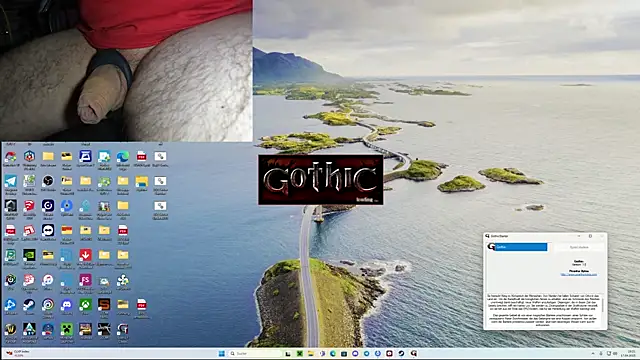Open the Minecraft Launcher shortcut

pyautogui.click(x=67, y=329)
